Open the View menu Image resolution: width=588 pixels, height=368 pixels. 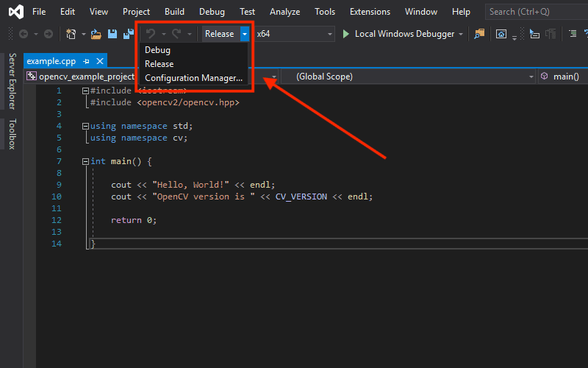pos(98,12)
